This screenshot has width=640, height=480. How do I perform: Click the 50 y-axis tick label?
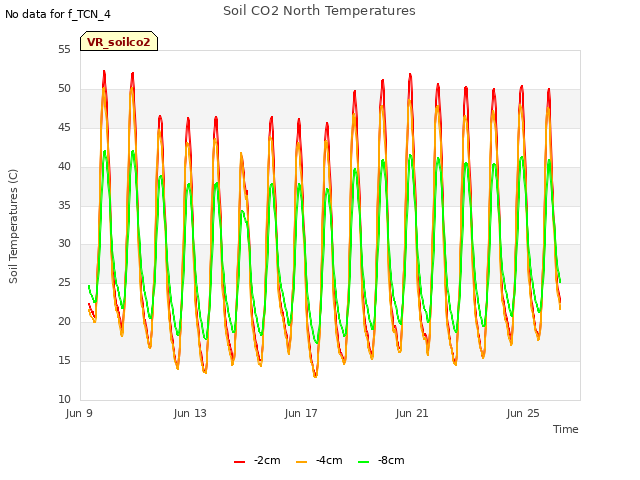click(x=64, y=89)
